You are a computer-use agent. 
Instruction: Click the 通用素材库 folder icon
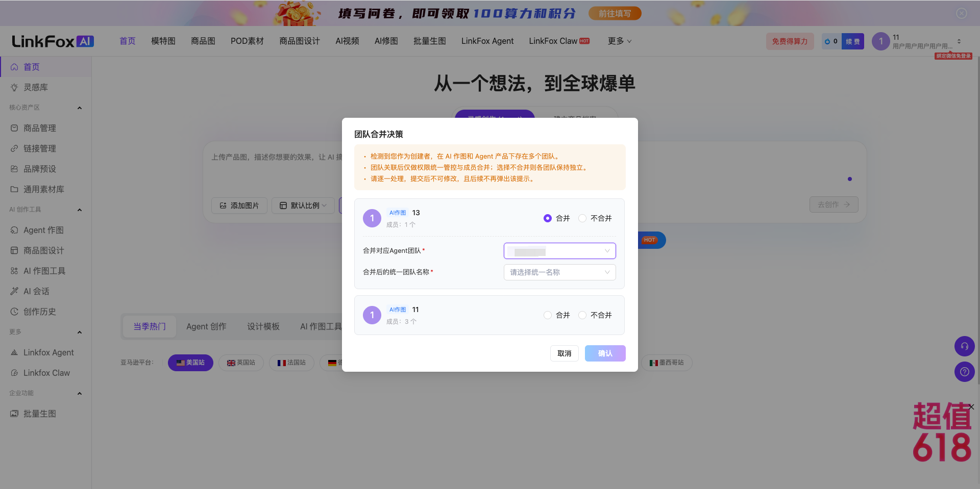tap(14, 189)
